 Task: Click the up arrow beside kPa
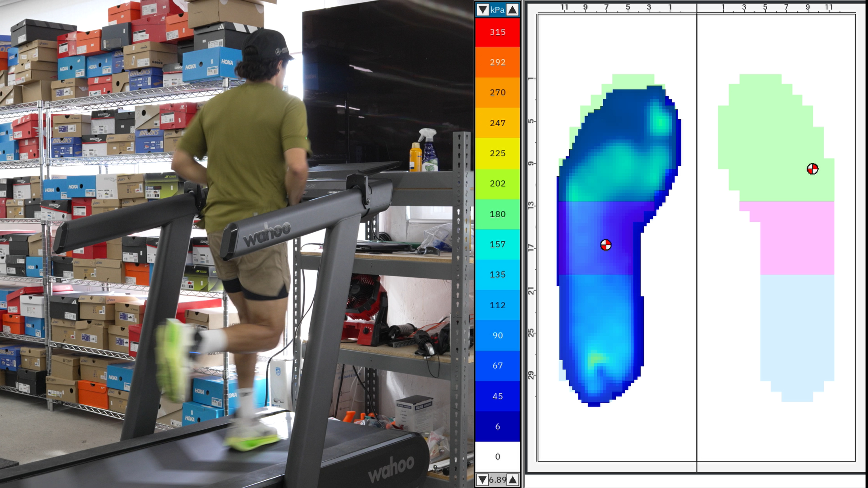(x=512, y=10)
